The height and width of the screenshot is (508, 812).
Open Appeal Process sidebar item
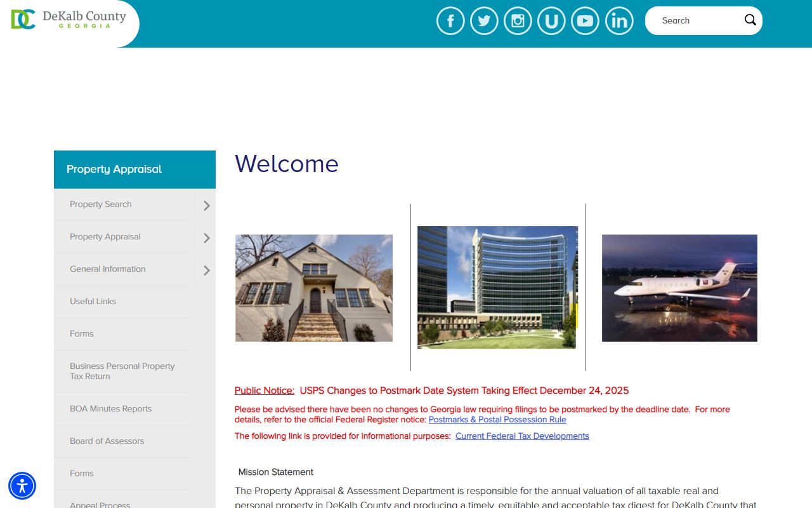pos(100,505)
